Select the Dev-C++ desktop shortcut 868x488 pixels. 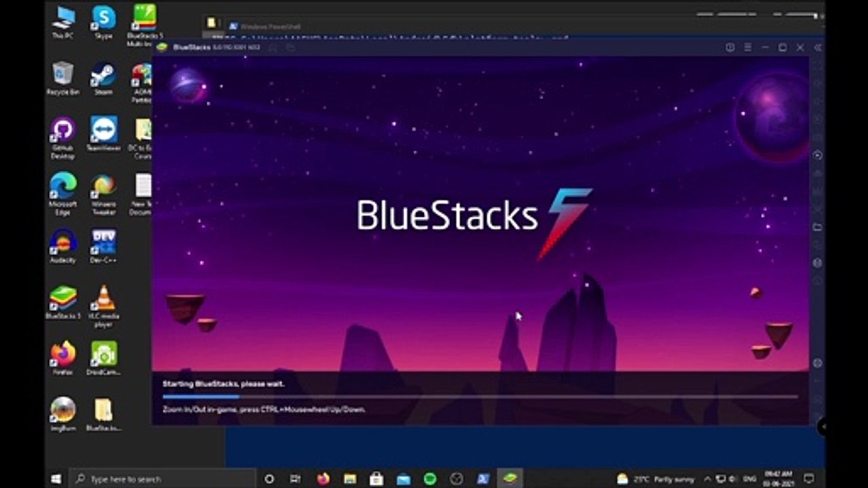pos(104,247)
